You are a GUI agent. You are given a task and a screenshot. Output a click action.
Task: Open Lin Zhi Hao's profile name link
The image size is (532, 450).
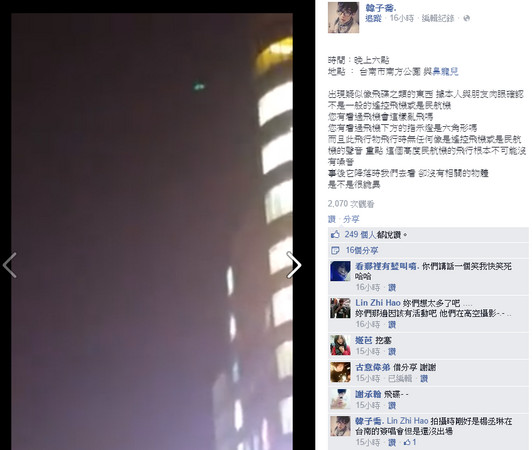[x=378, y=302]
